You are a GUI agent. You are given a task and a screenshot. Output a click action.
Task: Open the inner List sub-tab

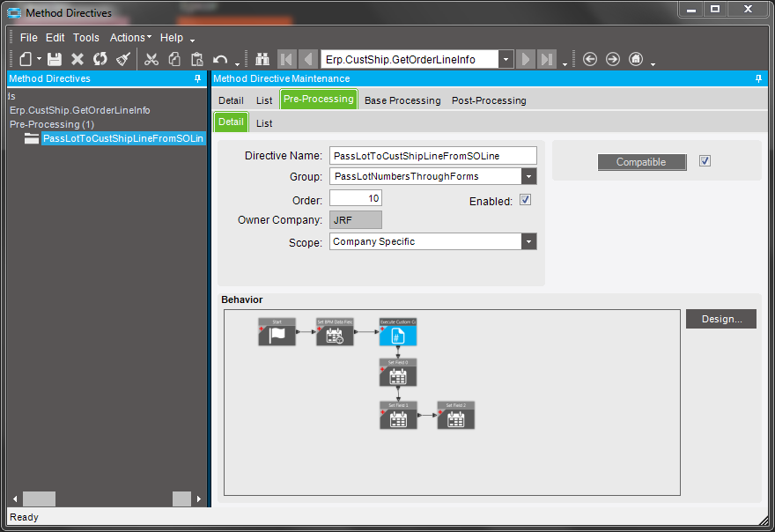(x=264, y=123)
